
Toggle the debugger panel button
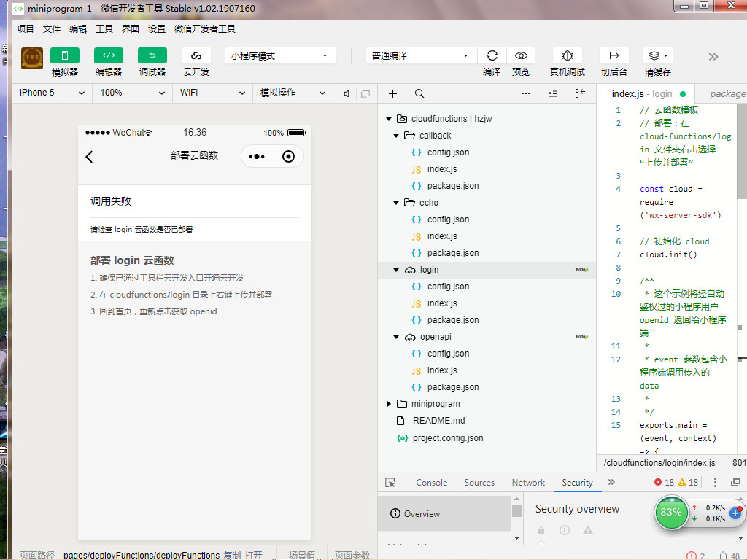pos(152,56)
